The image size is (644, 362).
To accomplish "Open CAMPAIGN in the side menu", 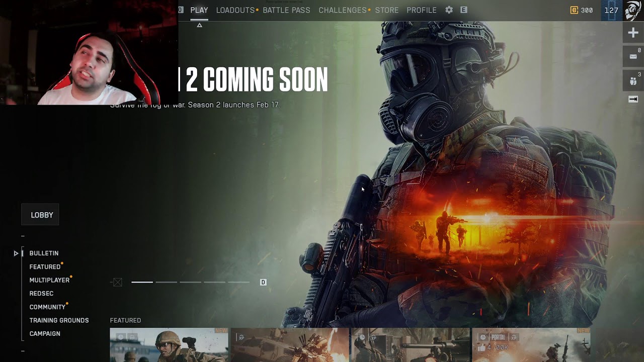I will click(x=45, y=334).
